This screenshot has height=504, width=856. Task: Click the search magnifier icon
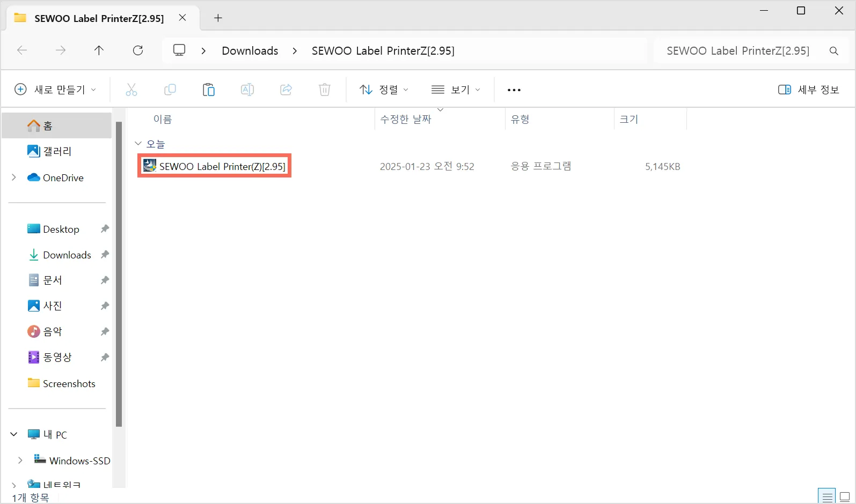coord(833,51)
